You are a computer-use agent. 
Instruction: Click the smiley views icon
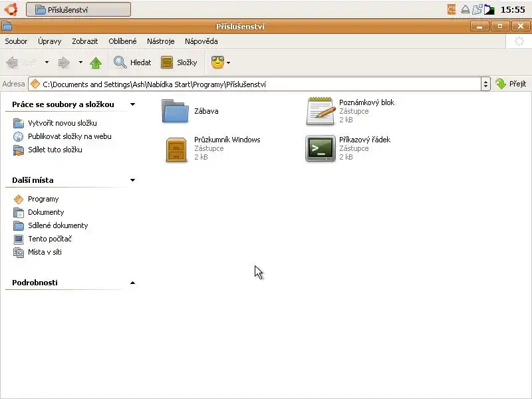pyautogui.click(x=217, y=62)
